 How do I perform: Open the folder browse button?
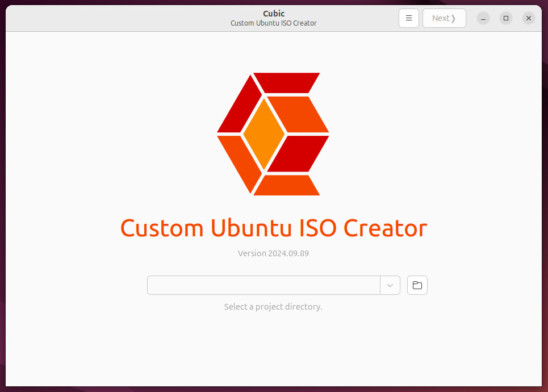(417, 285)
